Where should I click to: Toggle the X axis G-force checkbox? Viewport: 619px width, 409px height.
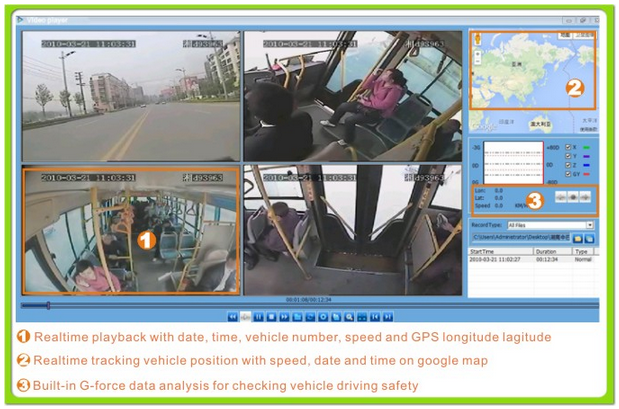[x=568, y=147]
